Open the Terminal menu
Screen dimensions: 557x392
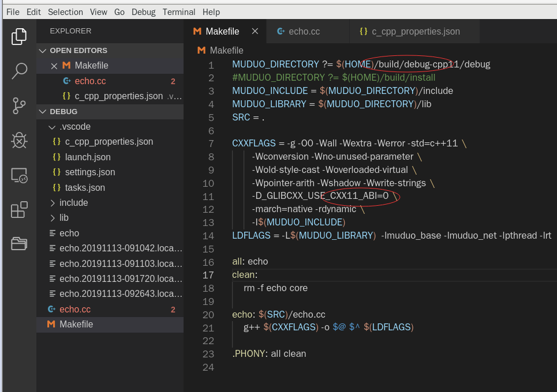(x=178, y=12)
